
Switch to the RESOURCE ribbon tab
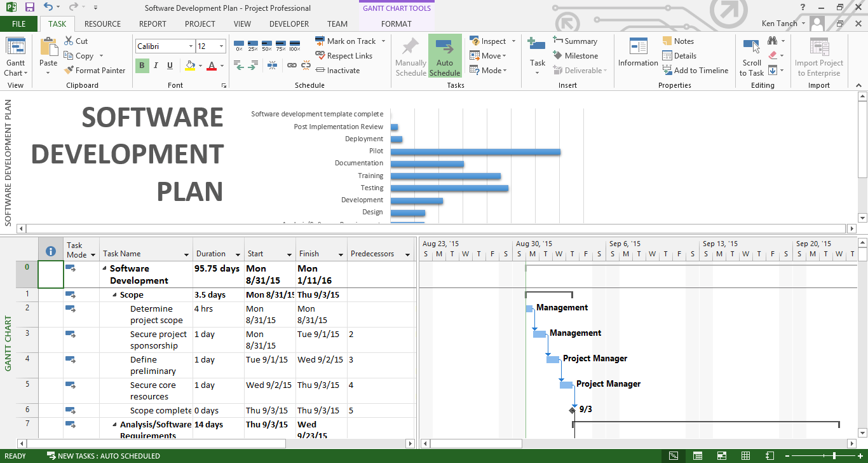[102, 24]
